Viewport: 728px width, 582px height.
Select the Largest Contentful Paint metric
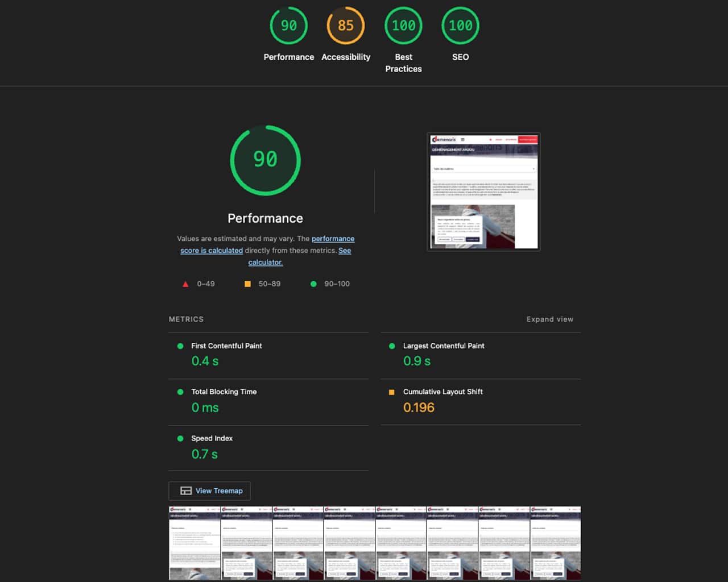(444, 346)
